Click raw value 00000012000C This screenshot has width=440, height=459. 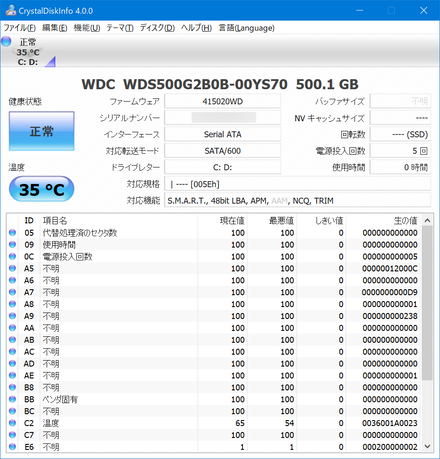[x=390, y=268]
